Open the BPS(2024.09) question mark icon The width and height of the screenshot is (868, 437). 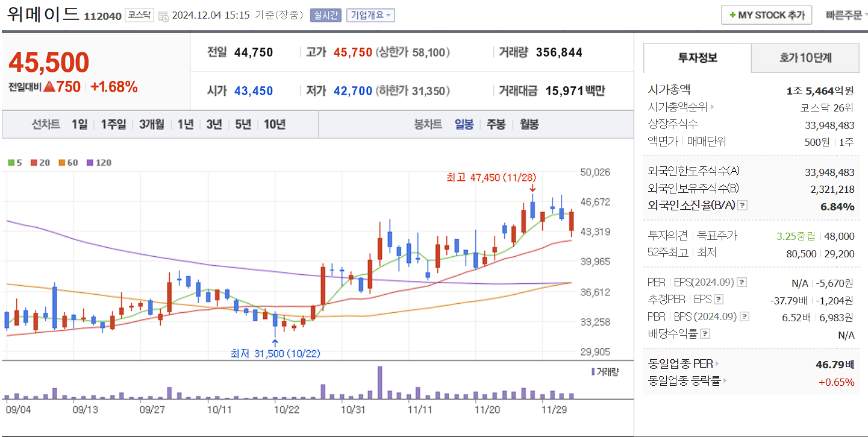click(x=744, y=316)
